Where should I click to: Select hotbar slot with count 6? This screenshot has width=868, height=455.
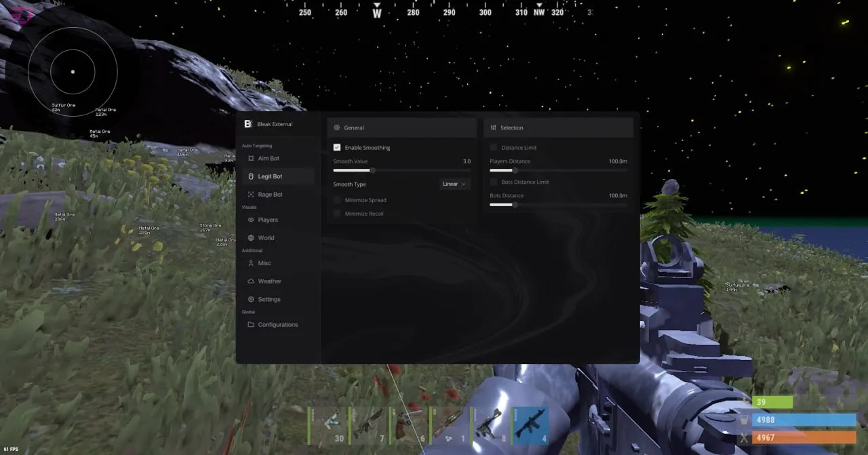coord(408,425)
